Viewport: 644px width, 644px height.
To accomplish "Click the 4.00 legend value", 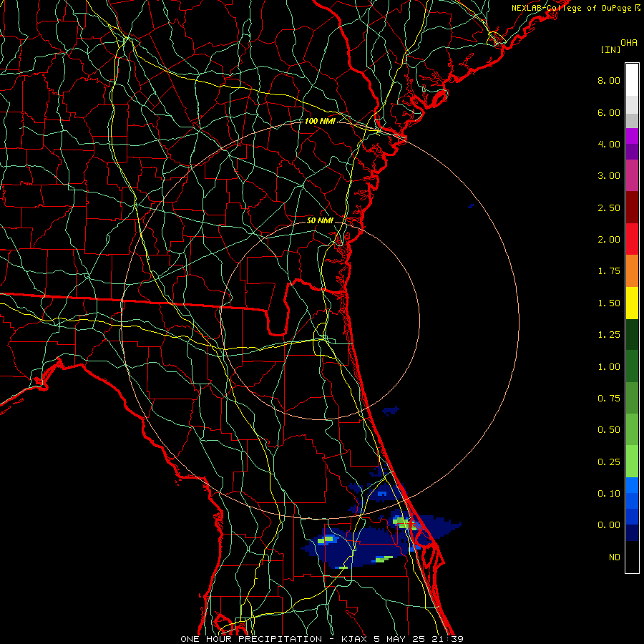I will [609, 144].
